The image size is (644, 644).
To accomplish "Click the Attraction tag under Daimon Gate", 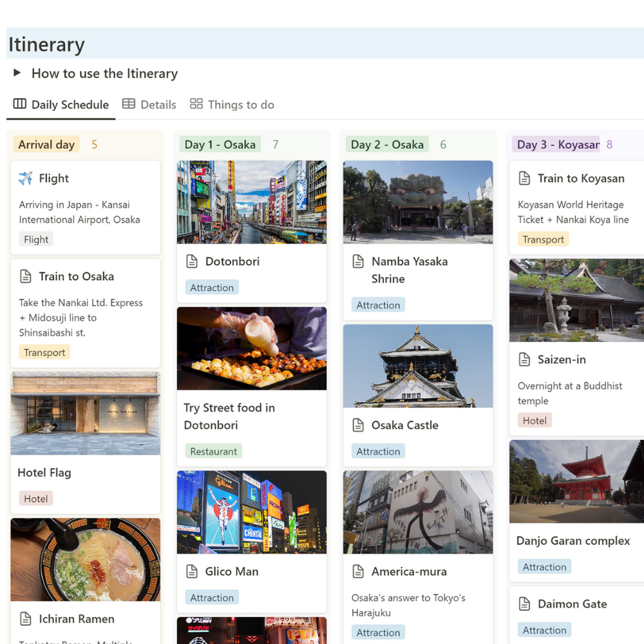I will point(545,630).
